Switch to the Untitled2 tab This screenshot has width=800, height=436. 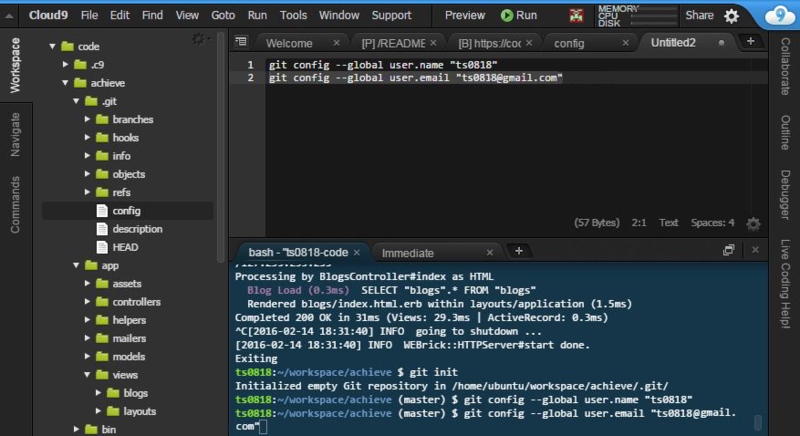point(673,43)
